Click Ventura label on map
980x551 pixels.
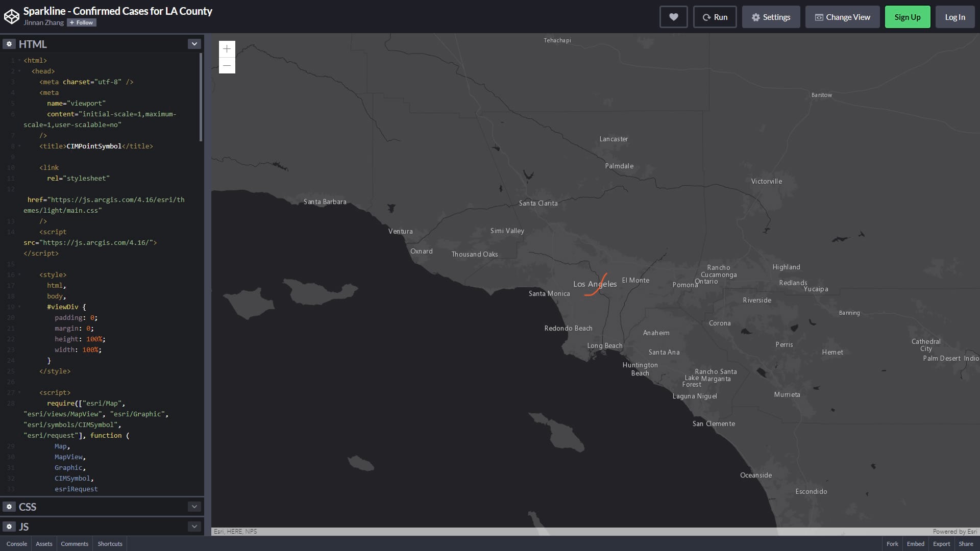[401, 232]
